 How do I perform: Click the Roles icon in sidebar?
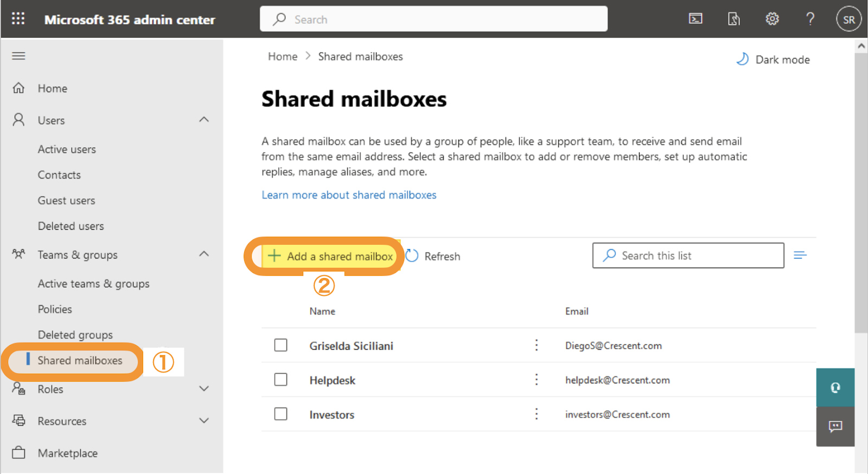click(x=19, y=389)
